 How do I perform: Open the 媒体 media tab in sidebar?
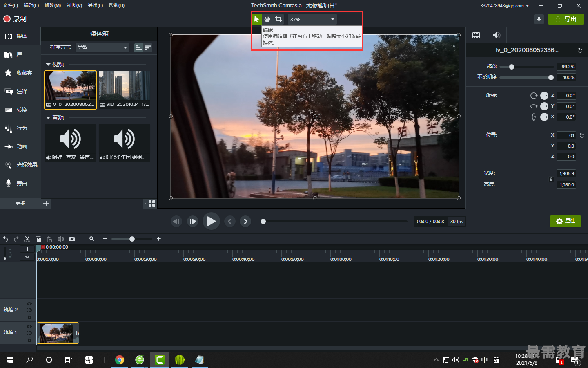[20, 36]
